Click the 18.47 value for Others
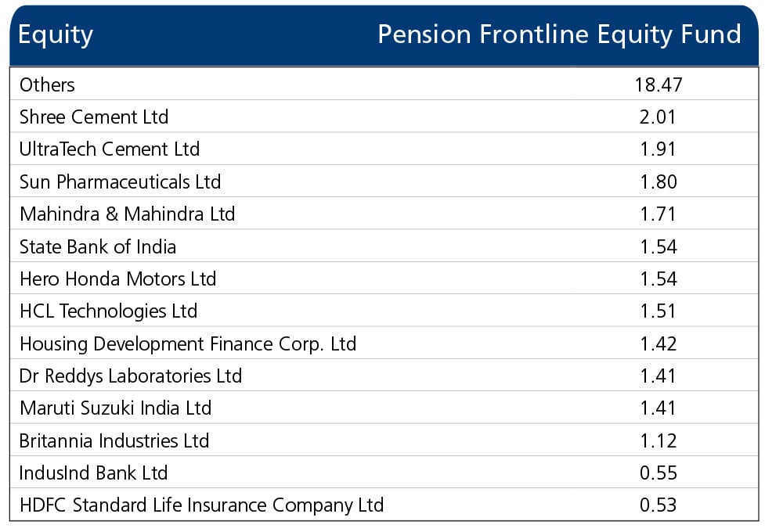 (659, 84)
